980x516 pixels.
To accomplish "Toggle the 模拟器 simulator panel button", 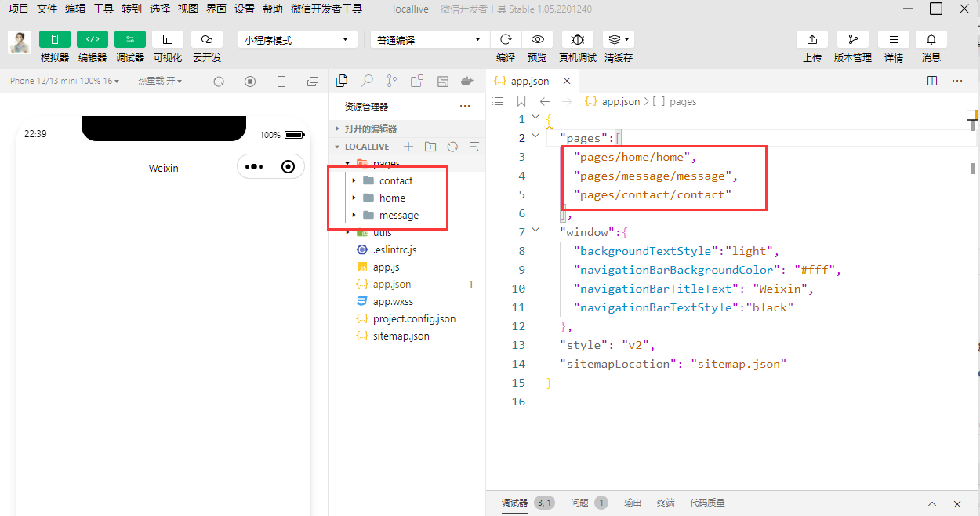I will (55, 39).
